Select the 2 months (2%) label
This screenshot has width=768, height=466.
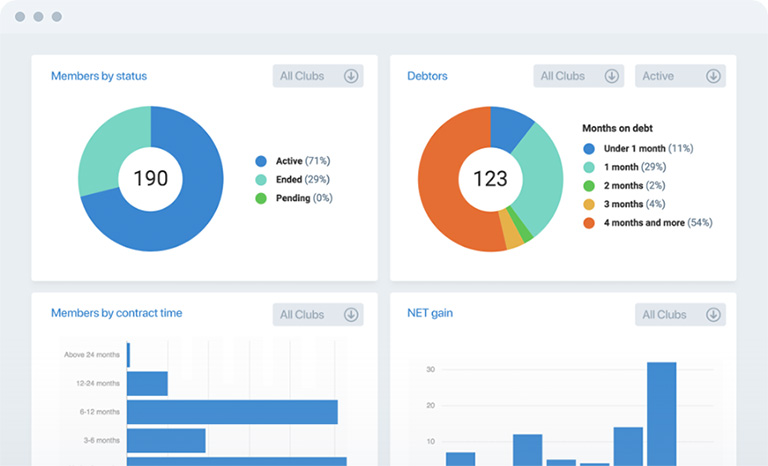634,186
